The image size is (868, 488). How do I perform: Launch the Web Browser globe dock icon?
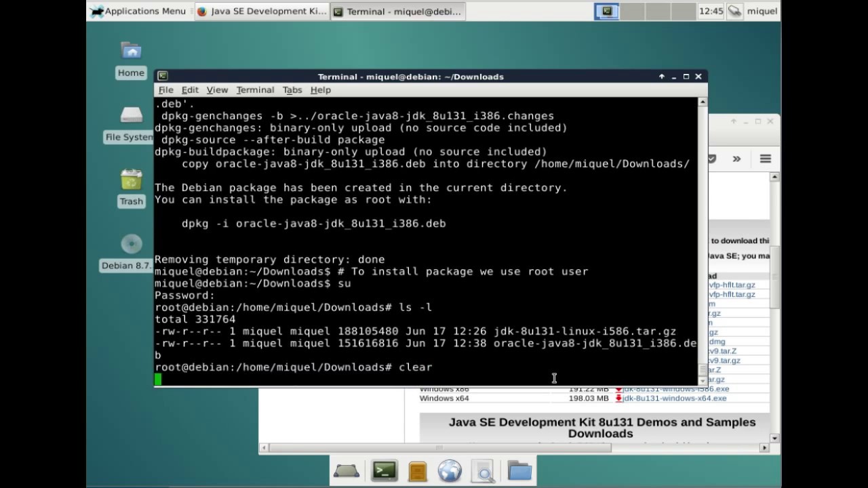(x=450, y=471)
